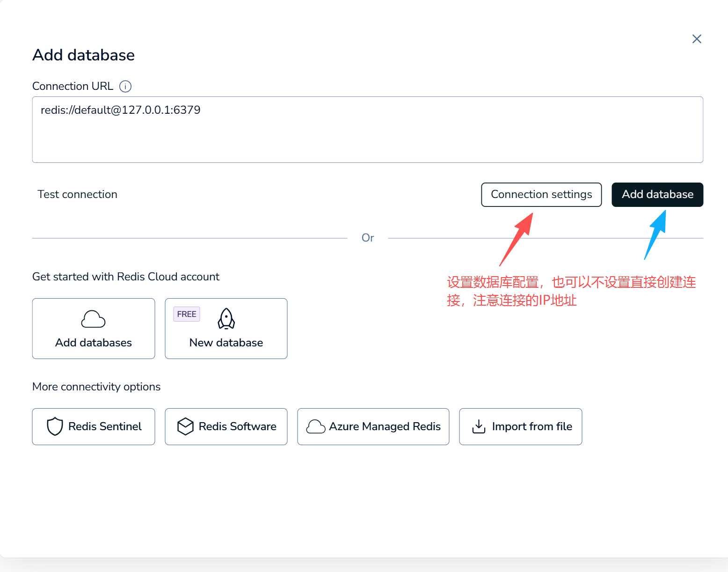Click "Get started with Redis Cloud account" text
728x572 pixels.
[126, 277]
